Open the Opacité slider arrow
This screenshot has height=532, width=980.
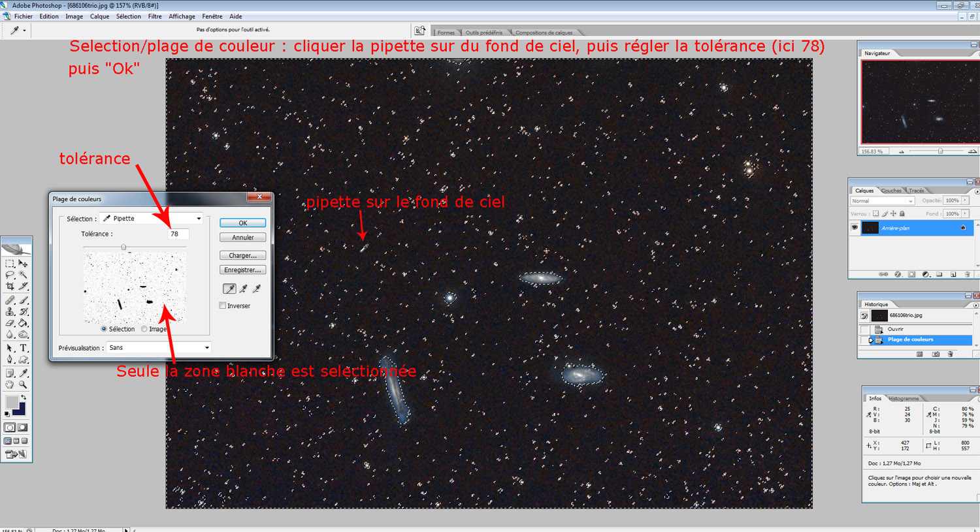[965, 200]
